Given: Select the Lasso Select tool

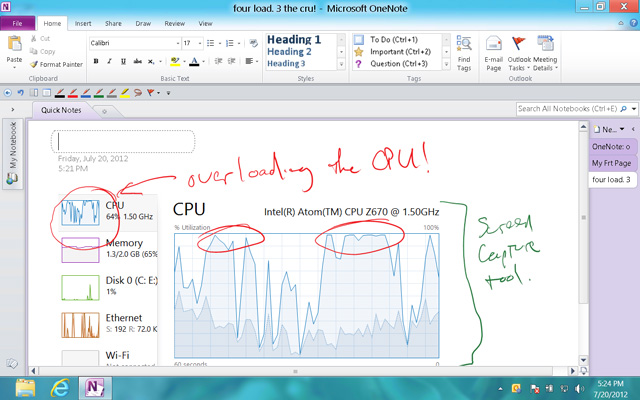Looking at the screenshot, I should [138, 93].
